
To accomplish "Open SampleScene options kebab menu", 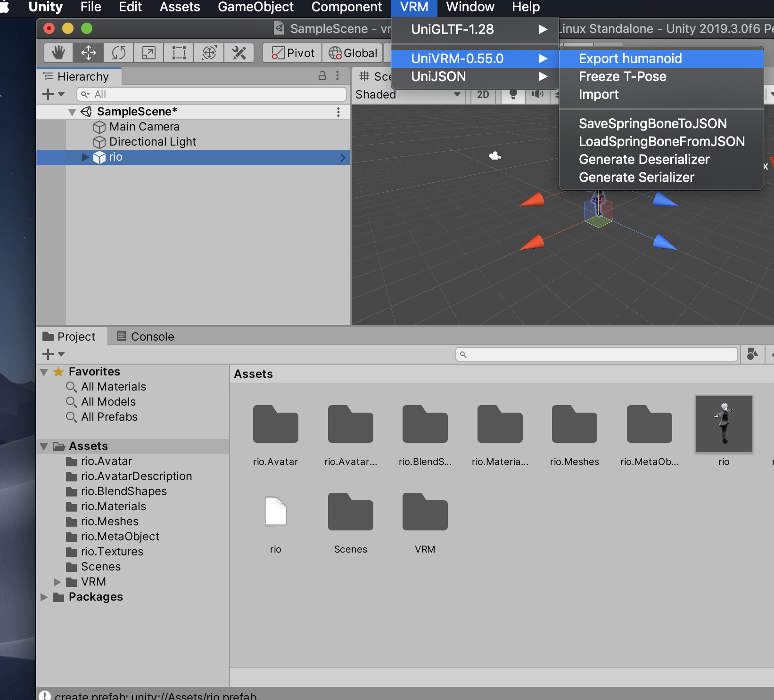I will click(338, 112).
